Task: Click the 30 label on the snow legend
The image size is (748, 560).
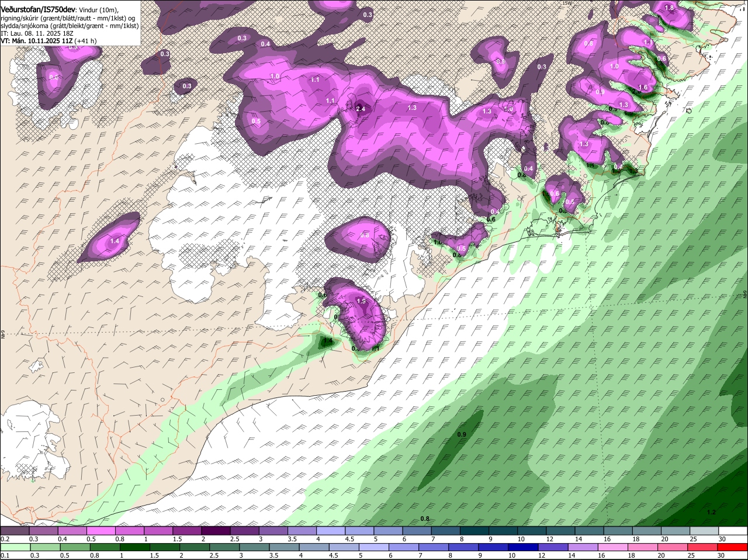Action: point(722,538)
